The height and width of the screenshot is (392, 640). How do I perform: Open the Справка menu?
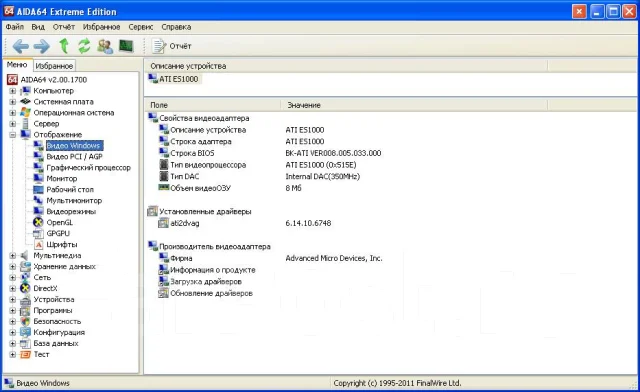click(x=176, y=27)
